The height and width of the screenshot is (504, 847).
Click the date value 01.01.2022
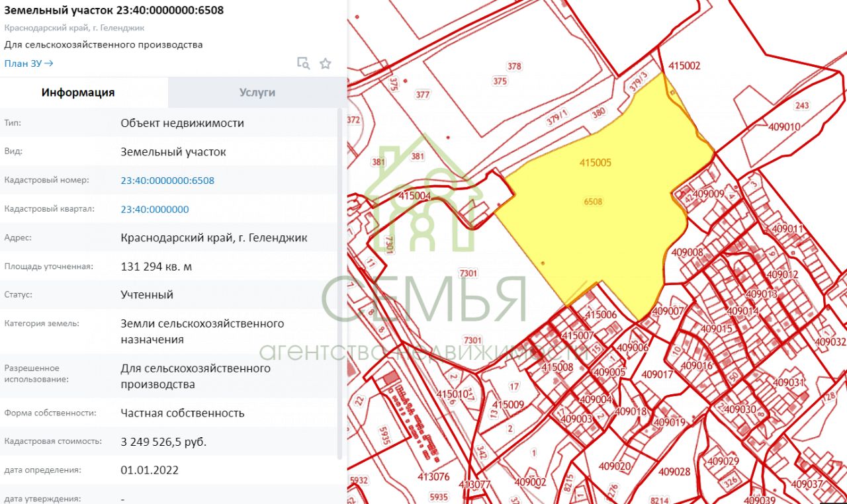click(x=150, y=470)
